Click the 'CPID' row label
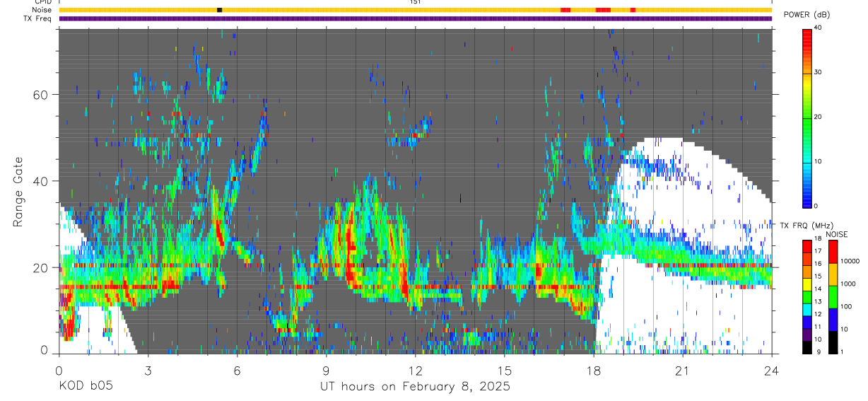This screenshot has height=401, width=868. pyautogui.click(x=43, y=2)
